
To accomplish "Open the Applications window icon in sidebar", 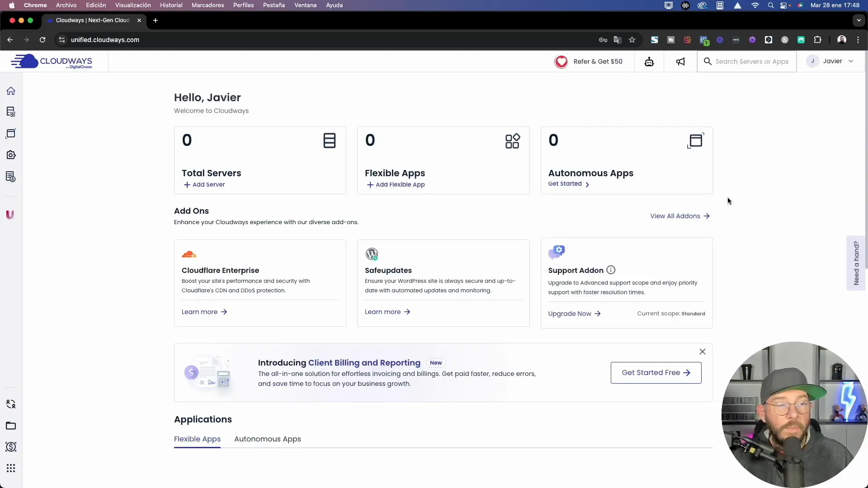I will point(11,133).
